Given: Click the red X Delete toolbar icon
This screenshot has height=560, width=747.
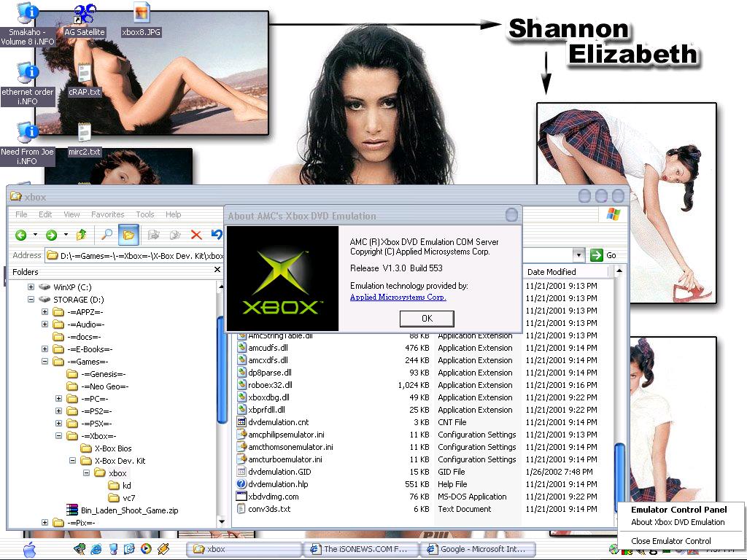Looking at the screenshot, I should [x=196, y=234].
